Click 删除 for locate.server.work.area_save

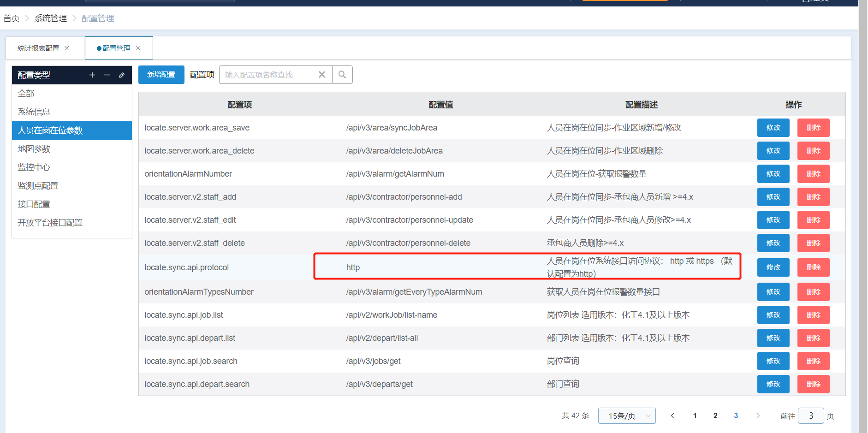pyautogui.click(x=814, y=128)
